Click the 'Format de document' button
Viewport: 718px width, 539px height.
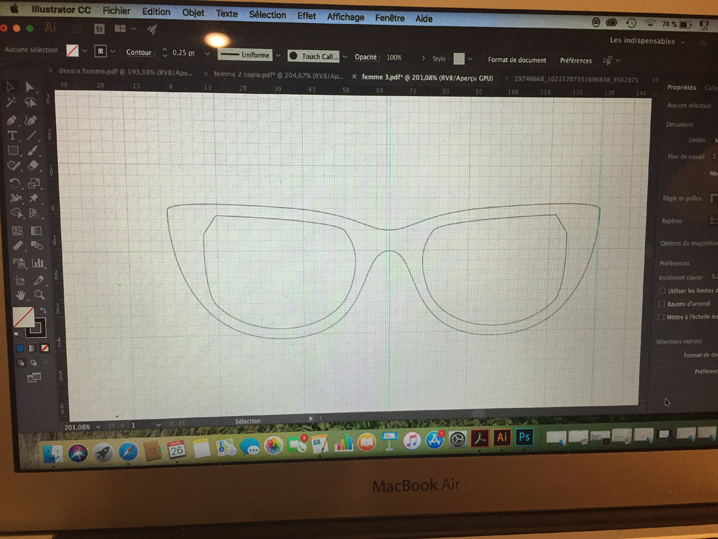517,60
